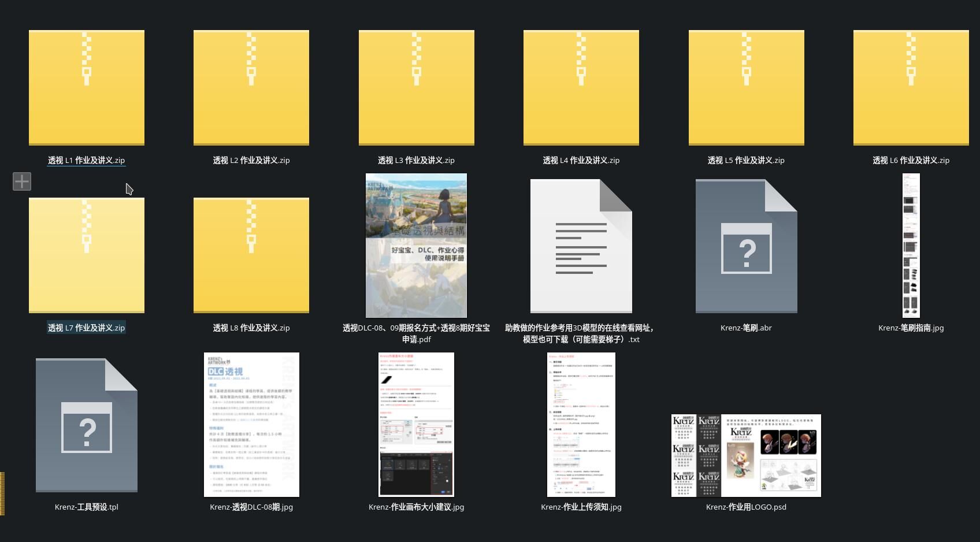Click the Krenz-笔刷指南.jpg tall thumbnail

pos(911,246)
